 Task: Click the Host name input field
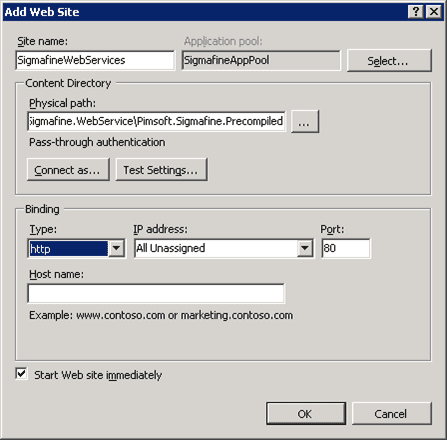(x=156, y=294)
